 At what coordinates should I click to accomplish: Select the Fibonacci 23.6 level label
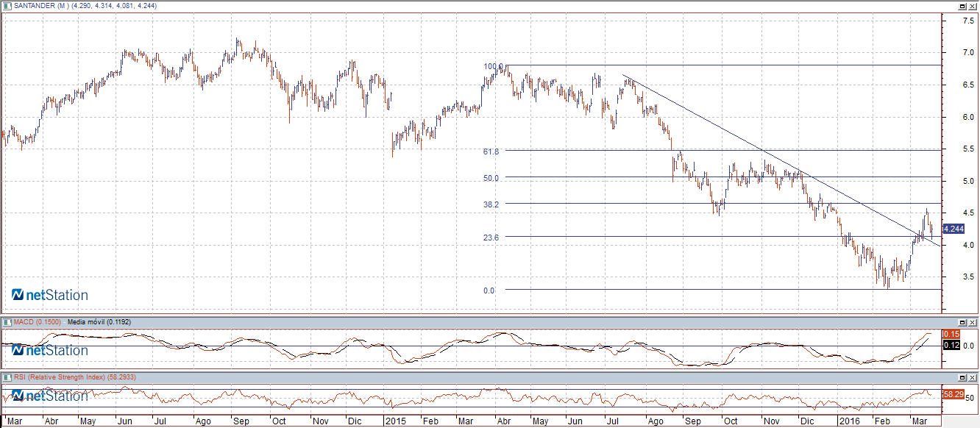(491, 238)
